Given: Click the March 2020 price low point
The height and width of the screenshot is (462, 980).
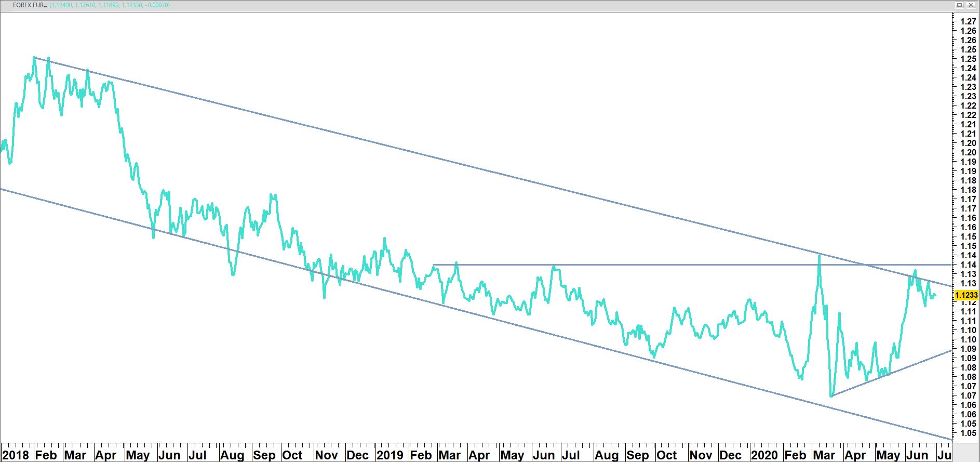Looking at the screenshot, I should coord(831,396).
